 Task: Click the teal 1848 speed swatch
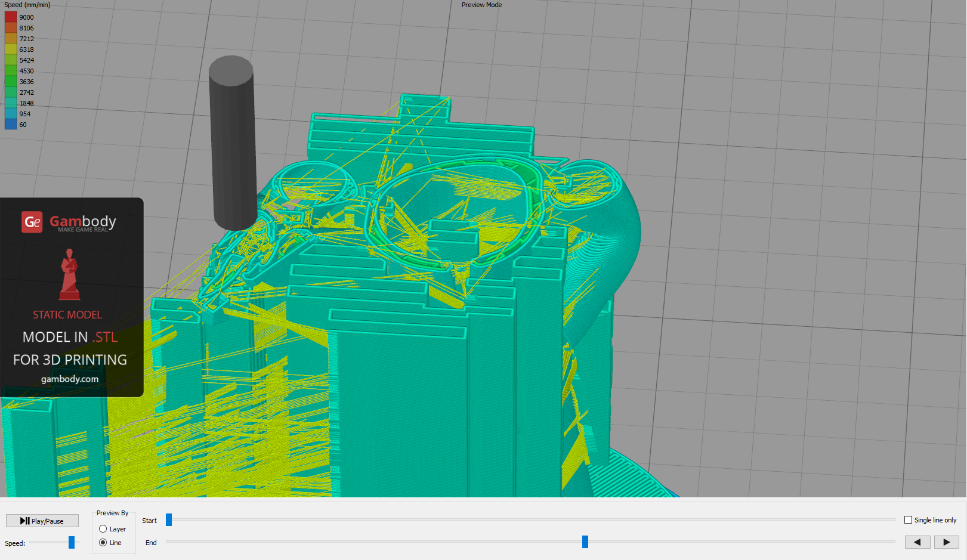coord(11,103)
